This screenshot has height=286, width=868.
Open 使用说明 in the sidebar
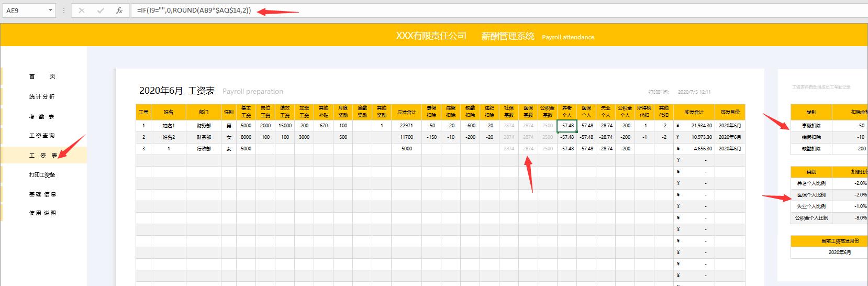tap(42, 213)
